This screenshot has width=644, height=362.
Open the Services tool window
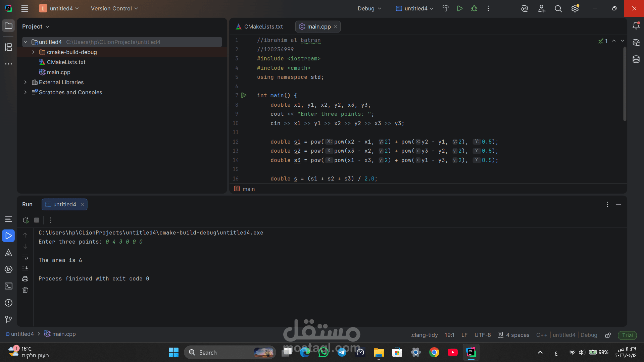[8, 269]
